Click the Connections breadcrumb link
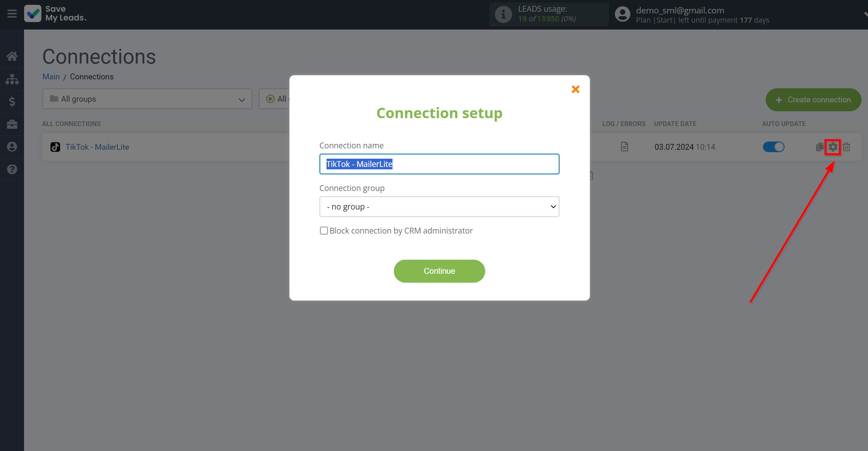 [x=91, y=76]
